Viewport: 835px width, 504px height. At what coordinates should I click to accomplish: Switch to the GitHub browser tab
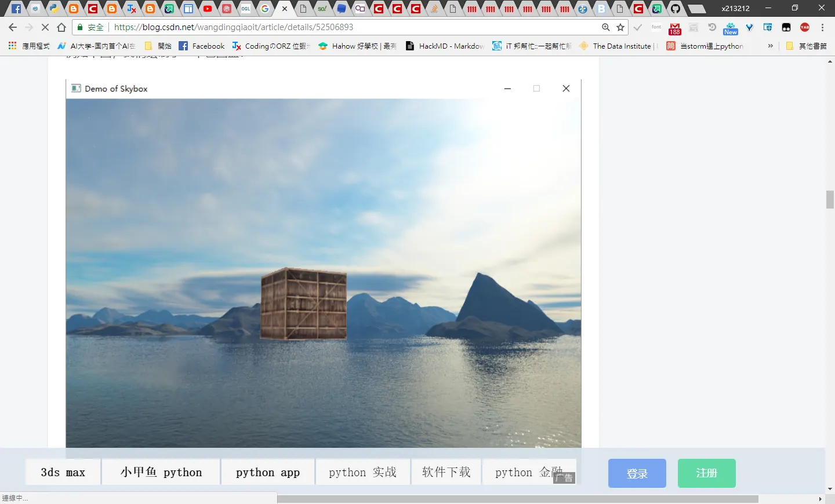click(675, 9)
